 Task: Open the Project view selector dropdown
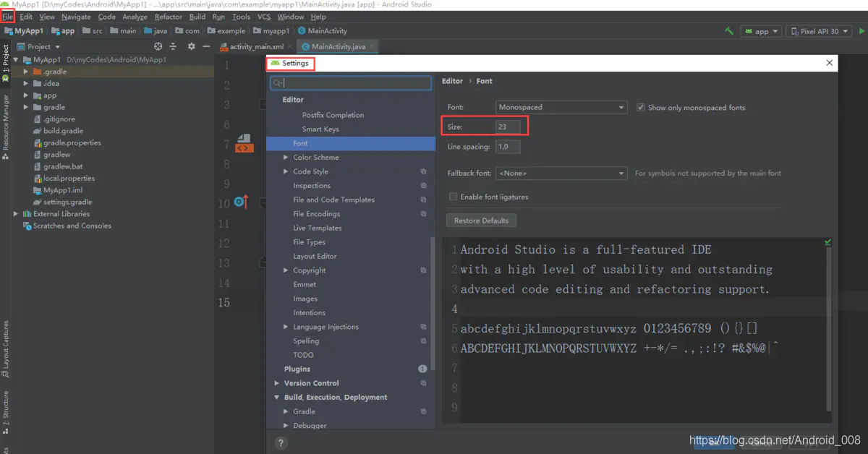tap(38, 46)
